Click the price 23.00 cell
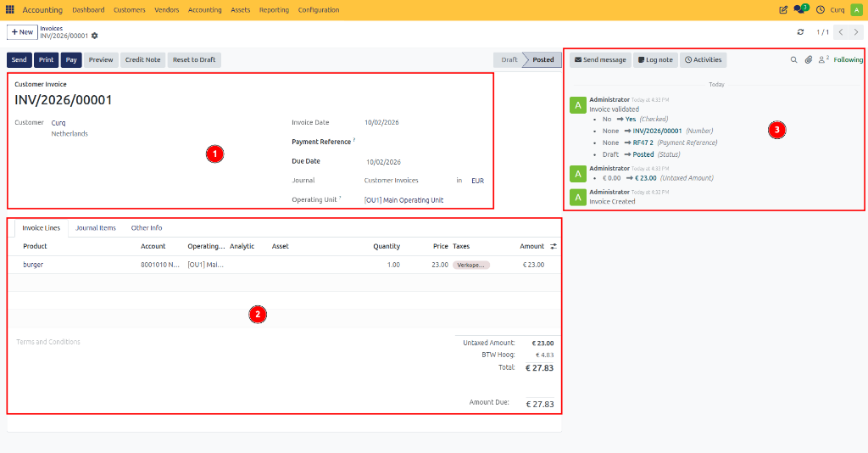The image size is (868, 453). click(x=440, y=265)
